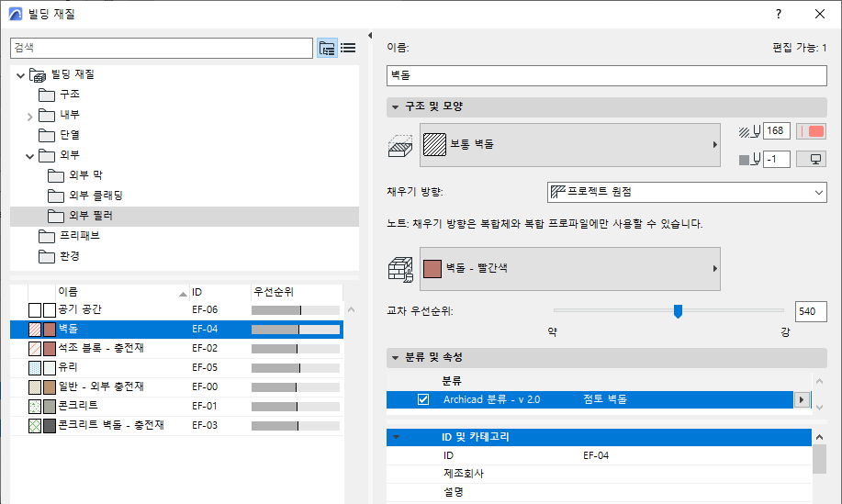Click the surface brick wall icon
842x504 pixels.
(400, 270)
